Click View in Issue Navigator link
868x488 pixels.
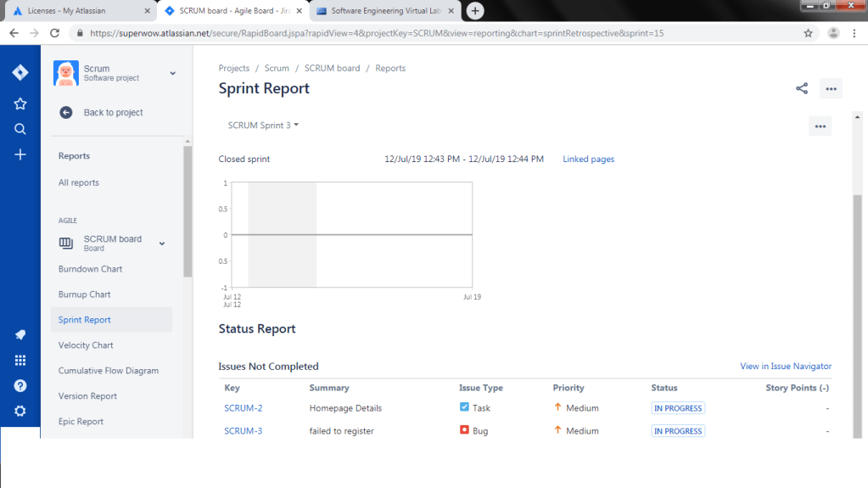[x=785, y=367]
